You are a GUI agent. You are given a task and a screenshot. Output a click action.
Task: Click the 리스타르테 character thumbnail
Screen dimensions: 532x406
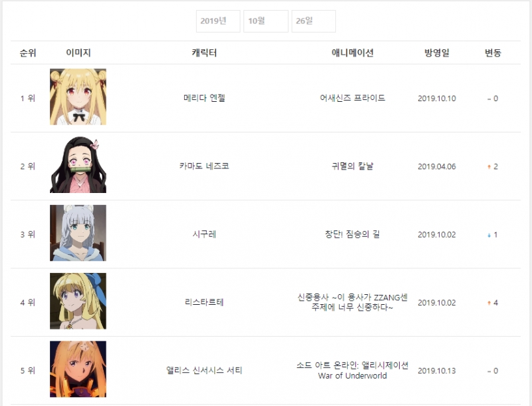[x=78, y=301]
